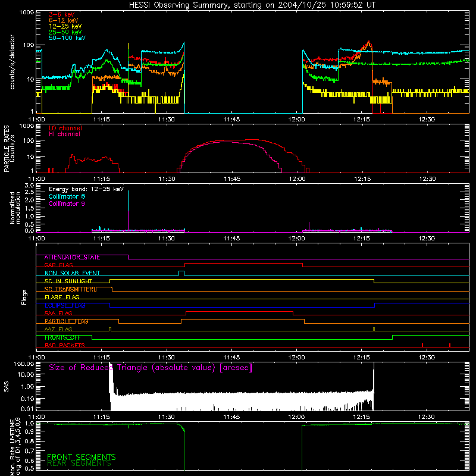The image size is (476, 476).
Task: Click the A47_FLAG pulse near 12:18
Action: (374, 330)
